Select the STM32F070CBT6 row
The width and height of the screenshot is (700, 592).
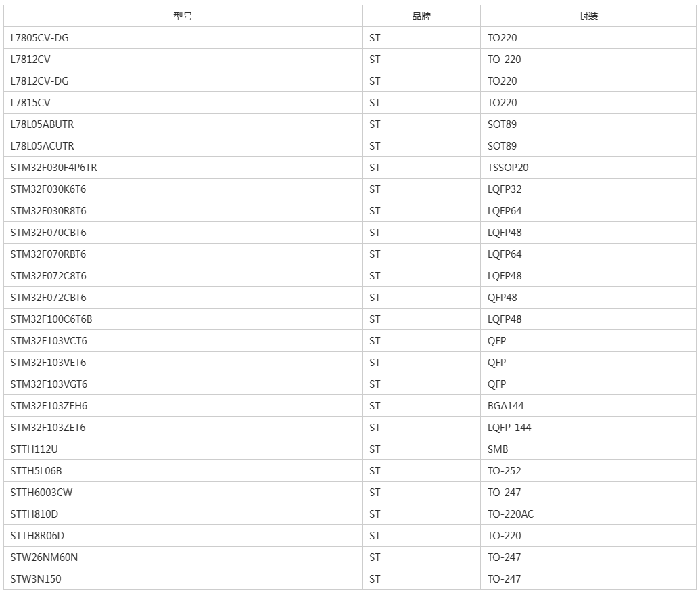350,233
